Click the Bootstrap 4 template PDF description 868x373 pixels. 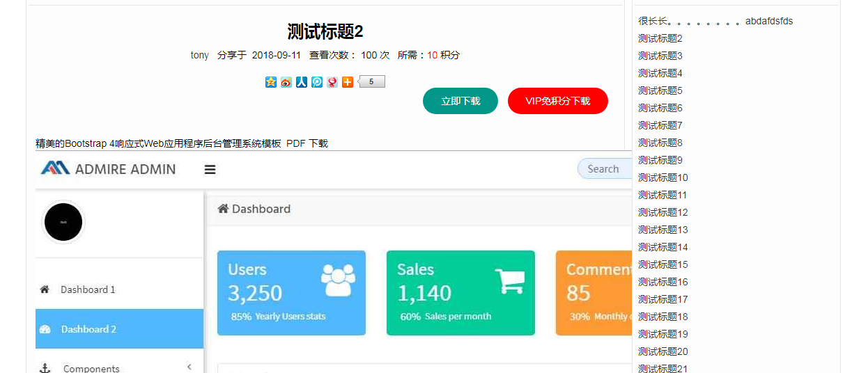[182, 143]
